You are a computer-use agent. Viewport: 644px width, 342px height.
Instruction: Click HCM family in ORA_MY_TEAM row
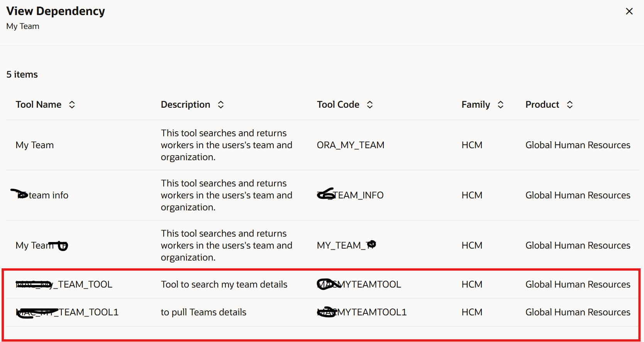[x=472, y=145]
